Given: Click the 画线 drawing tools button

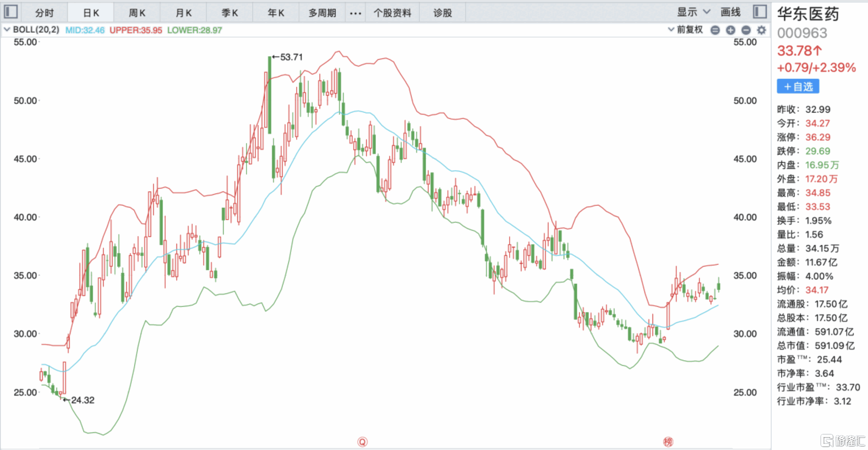Looking at the screenshot, I should coord(731,12).
